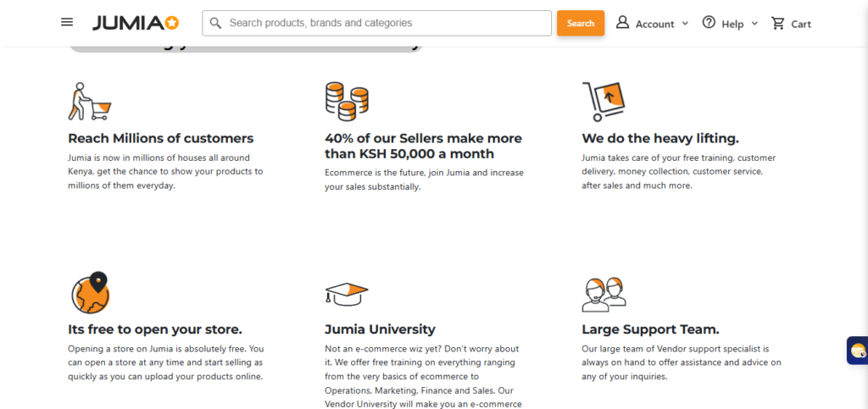The width and height of the screenshot is (868, 409).
Task: Open the floating chat widget
Action: click(x=857, y=350)
